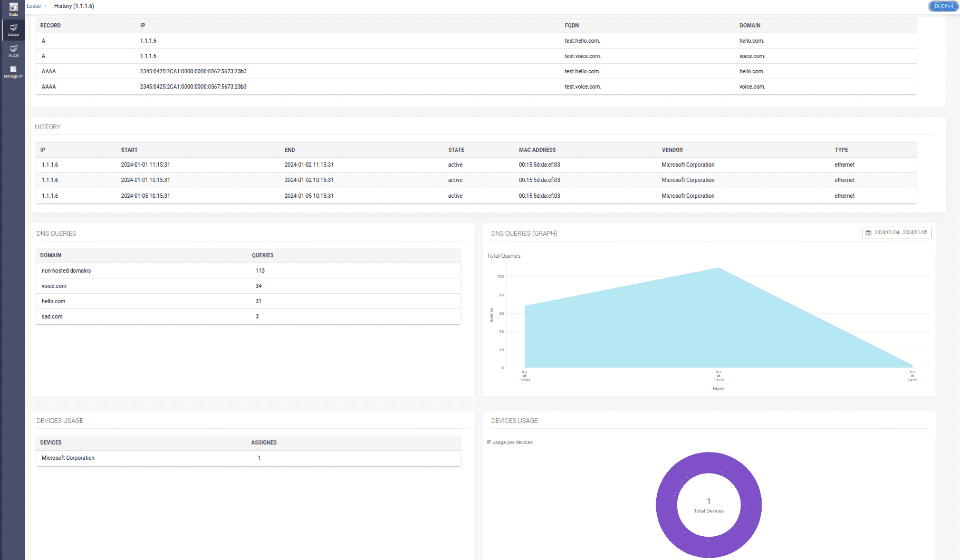Click the first AAAA record test.hello.com row

pyautogui.click(x=476, y=71)
